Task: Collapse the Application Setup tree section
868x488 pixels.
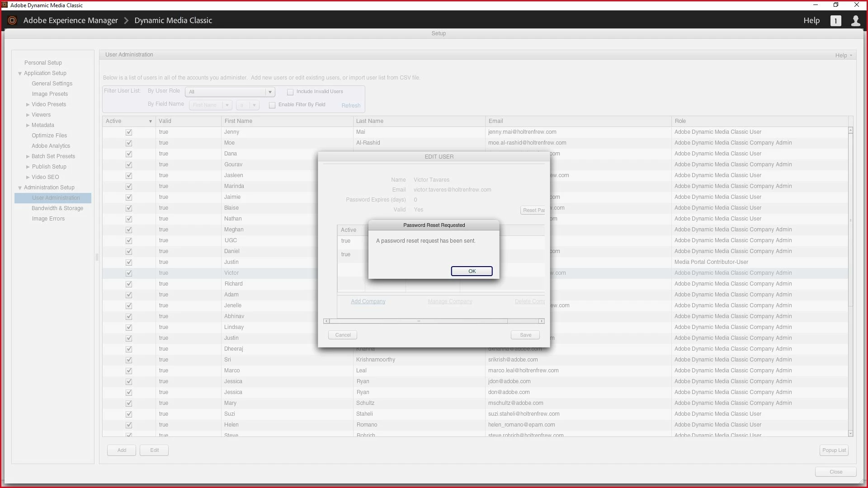Action: pyautogui.click(x=20, y=73)
